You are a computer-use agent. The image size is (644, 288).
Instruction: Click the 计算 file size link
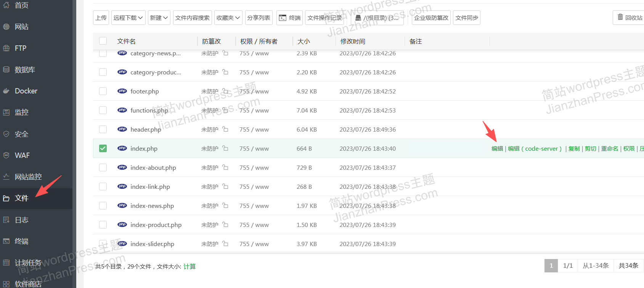tap(190, 267)
